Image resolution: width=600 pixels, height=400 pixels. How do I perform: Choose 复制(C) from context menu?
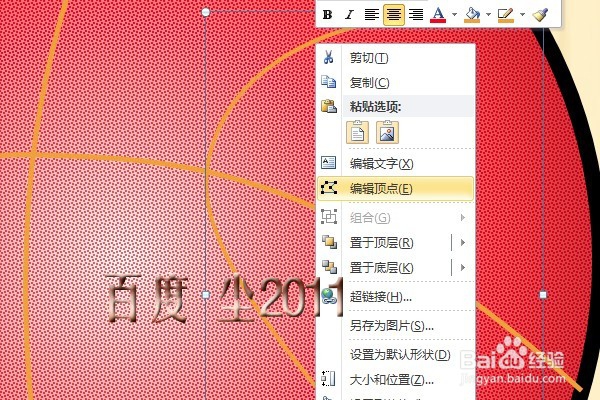point(370,82)
